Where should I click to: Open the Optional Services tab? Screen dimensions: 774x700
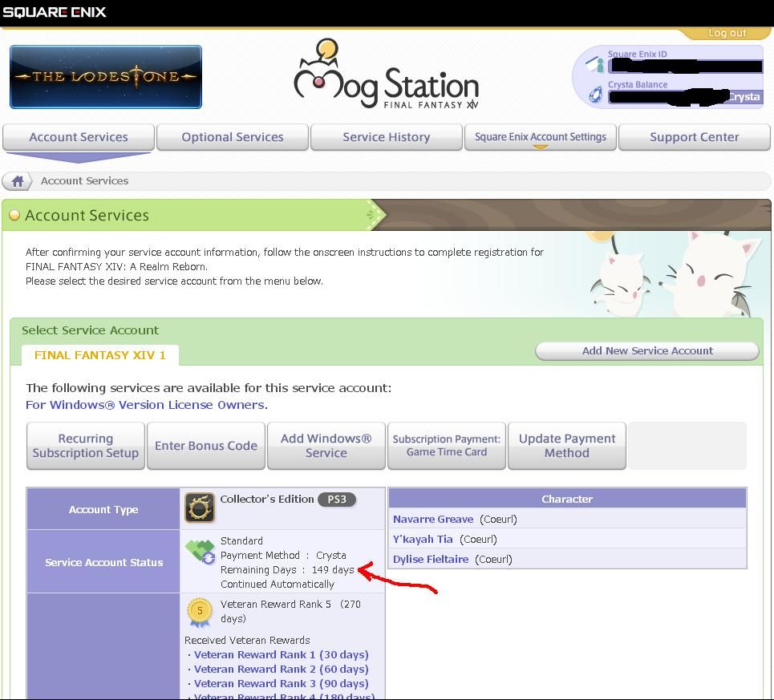tap(233, 137)
